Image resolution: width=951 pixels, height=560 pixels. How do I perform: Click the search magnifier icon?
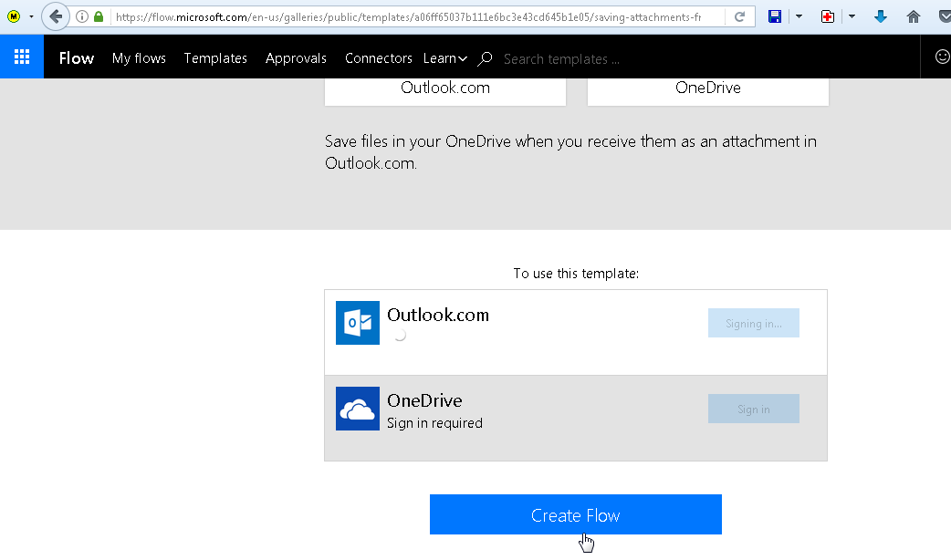486,58
